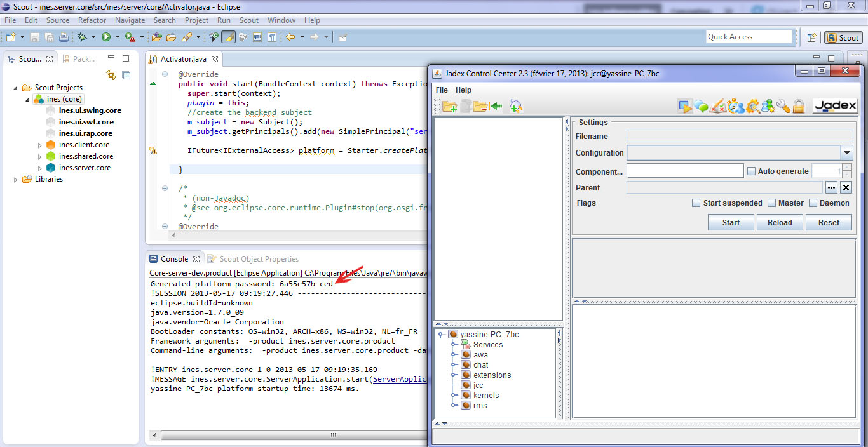Open the File menu in Jadex Control Center
This screenshot has height=447, width=868.
(442, 90)
